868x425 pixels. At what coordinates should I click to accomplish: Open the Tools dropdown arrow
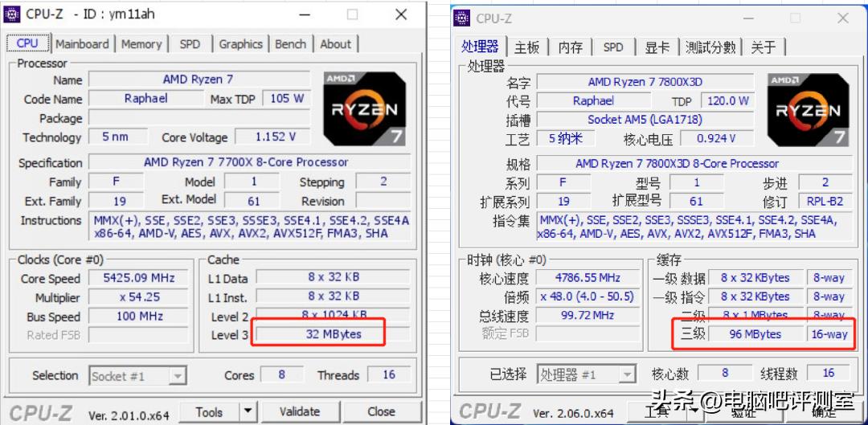tap(248, 411)
